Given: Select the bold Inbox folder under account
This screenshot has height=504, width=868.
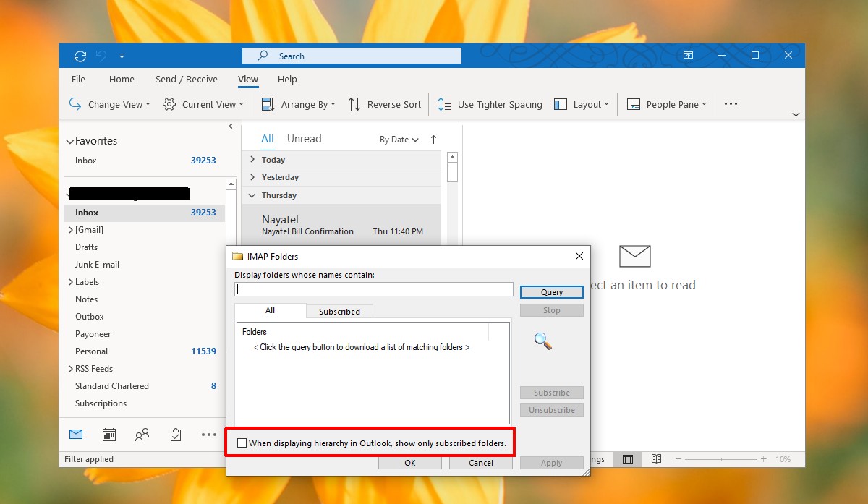Looking at the screenshot, I should (x=144, y=213).
